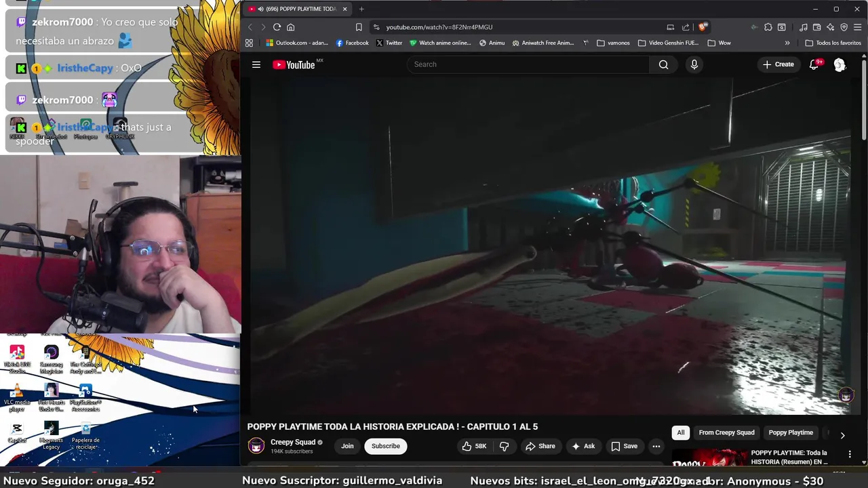The height and width of the screenshot is (488, 868).
Task: Like the video with the thumbs up
Action: pyautogui.click(x=474, y=446)
